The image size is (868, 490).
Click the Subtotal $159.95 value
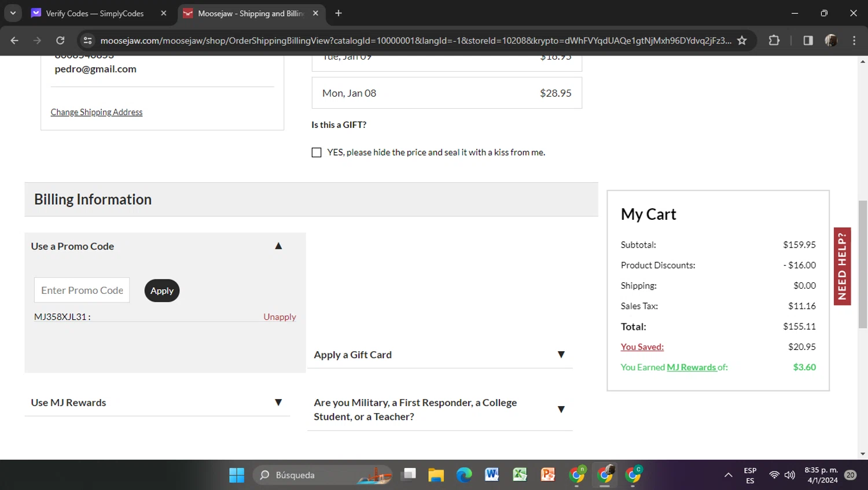[799, 245]
